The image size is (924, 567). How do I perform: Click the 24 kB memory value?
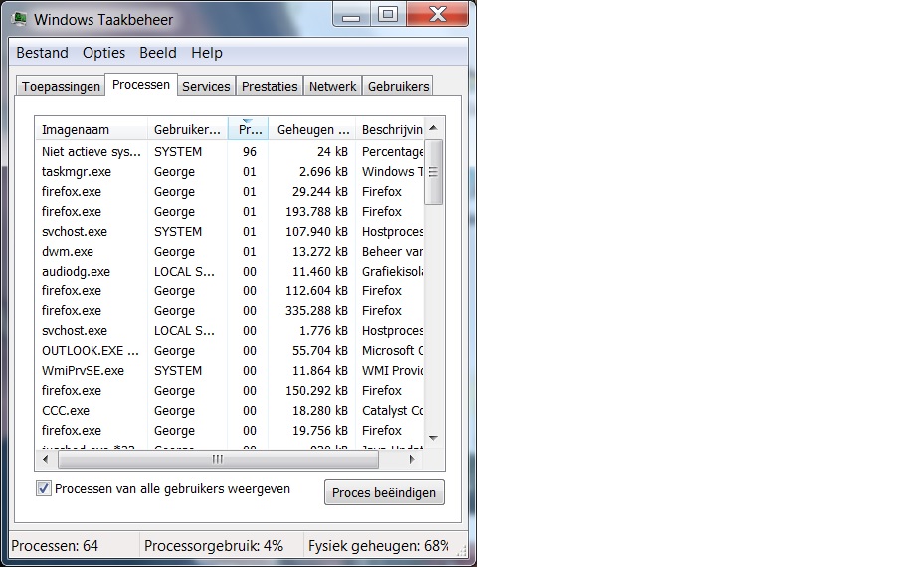pyautogui.click(x=332, y=151)
